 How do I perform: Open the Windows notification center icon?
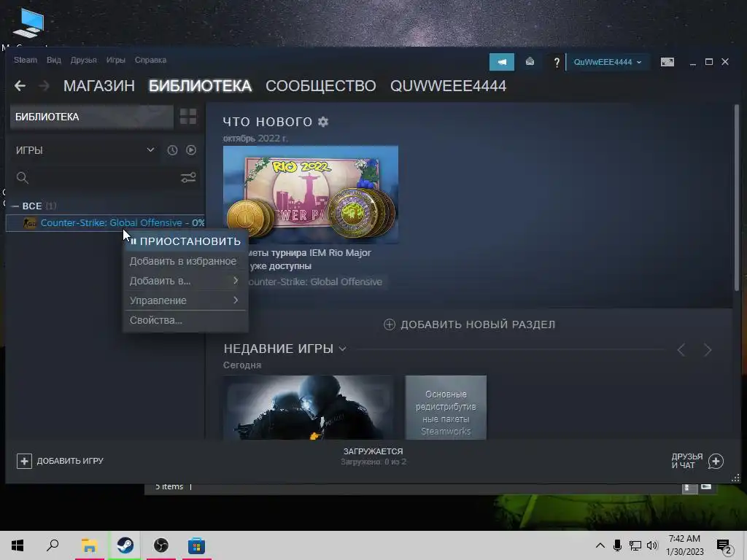click(724, 546)
